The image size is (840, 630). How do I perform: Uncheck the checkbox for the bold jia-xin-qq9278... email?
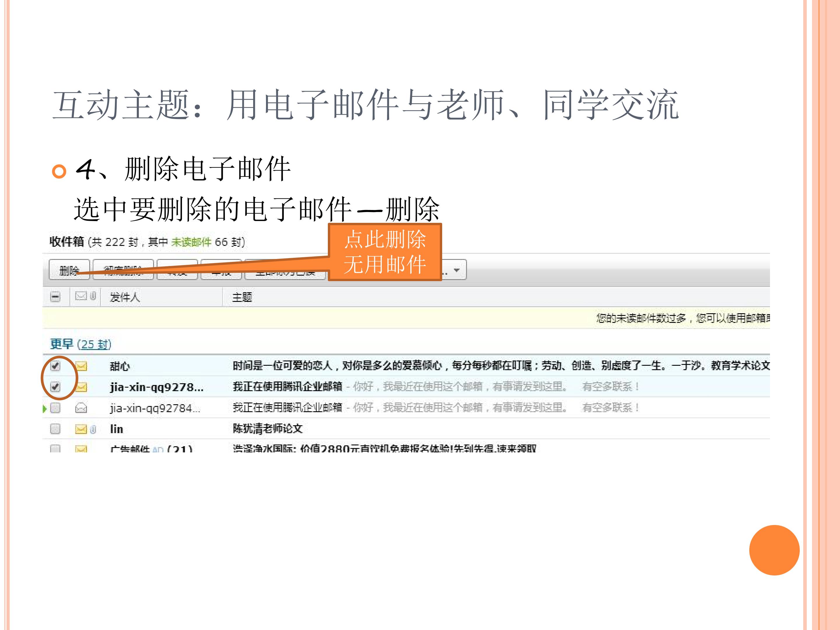coord(55,386)
